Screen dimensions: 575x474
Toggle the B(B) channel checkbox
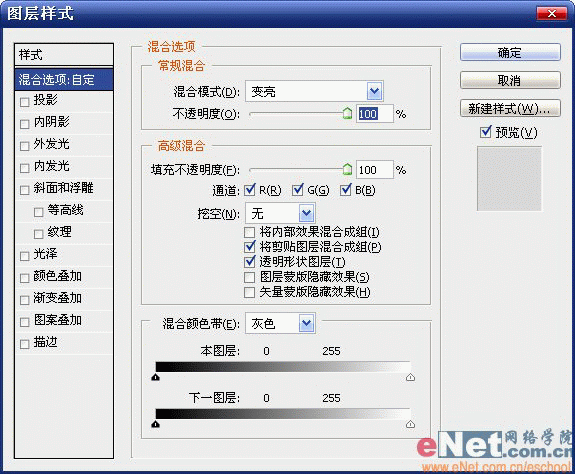(x=345, y=190)
